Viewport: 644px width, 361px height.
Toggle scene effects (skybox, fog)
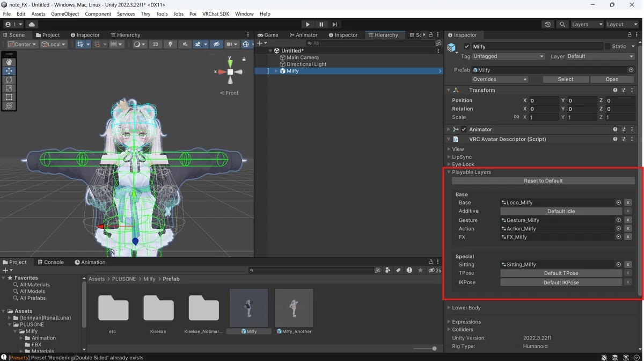click(x=199, y=44)
